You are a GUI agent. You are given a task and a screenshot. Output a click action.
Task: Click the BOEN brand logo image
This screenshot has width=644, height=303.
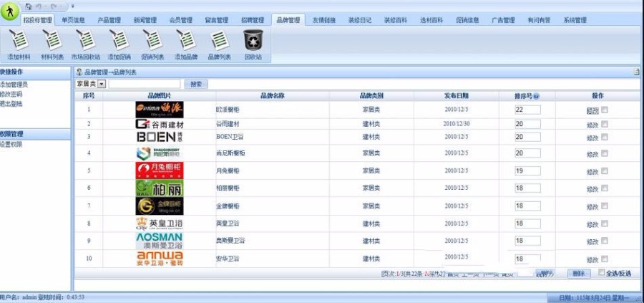[x=160, y=137]
